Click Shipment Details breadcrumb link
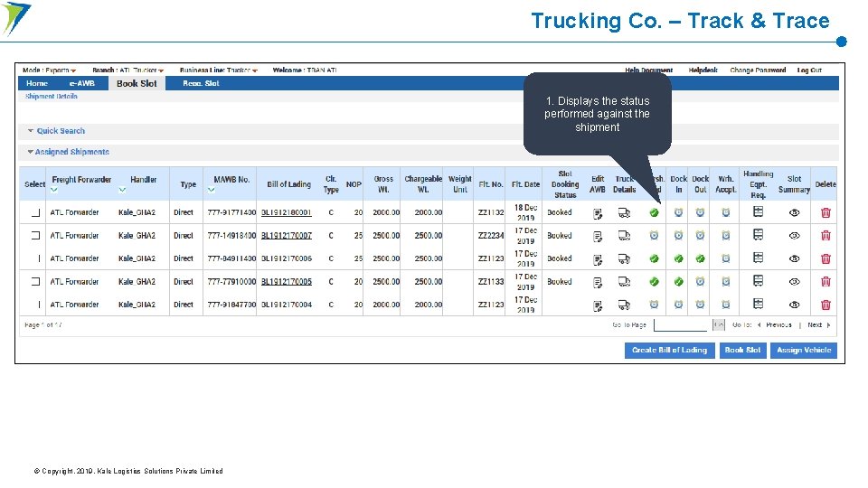Screen dimensions: 868x488 52,97
